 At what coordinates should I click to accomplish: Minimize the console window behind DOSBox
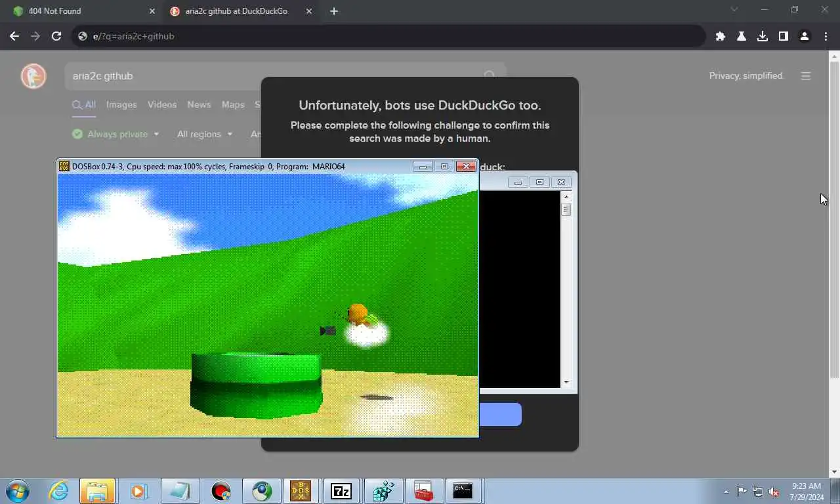pos(518,182)
